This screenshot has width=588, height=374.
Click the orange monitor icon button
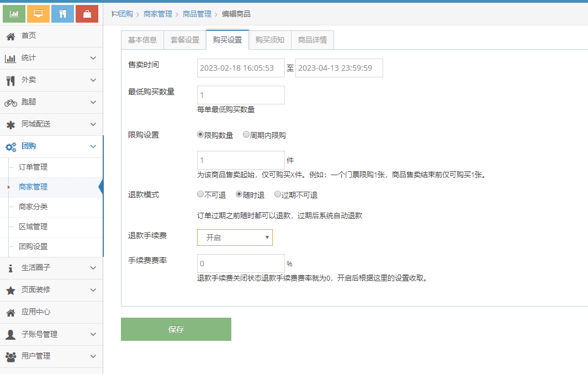pos(39,14)
